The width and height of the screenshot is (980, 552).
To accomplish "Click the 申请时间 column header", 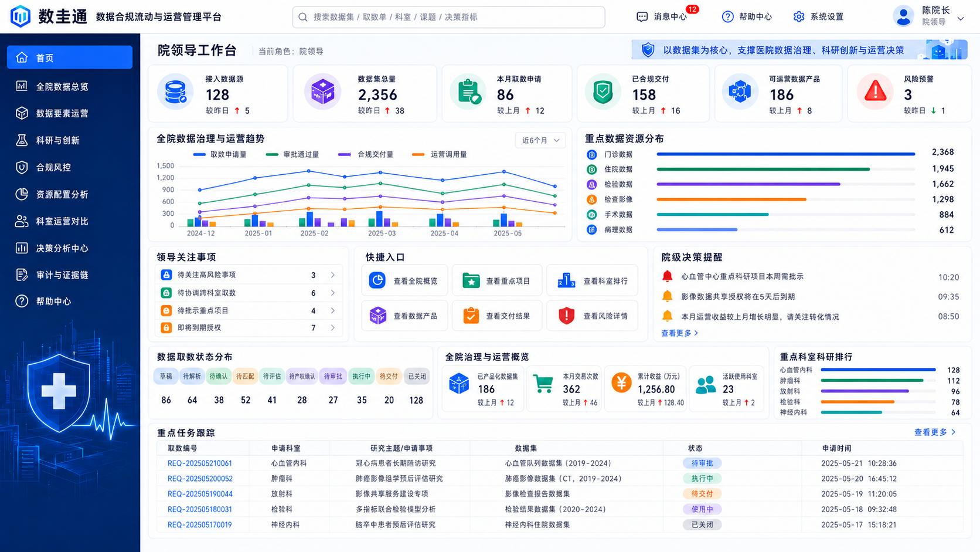I will [836, 448].
